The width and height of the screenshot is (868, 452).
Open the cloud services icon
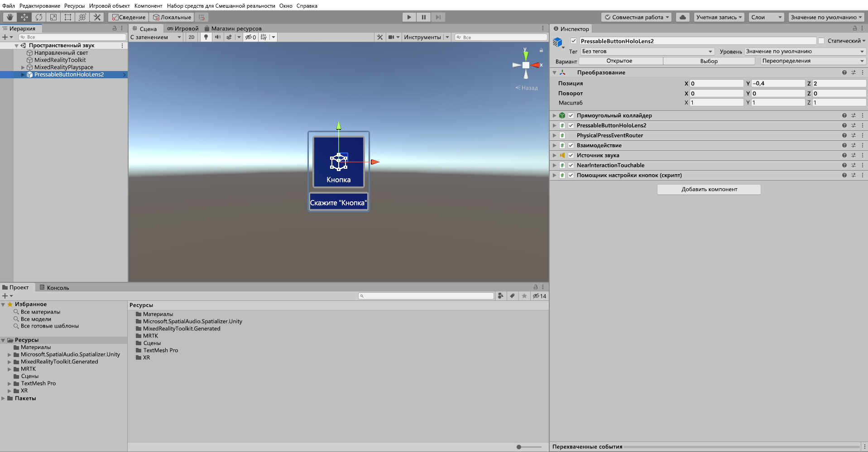coord(683,17)
